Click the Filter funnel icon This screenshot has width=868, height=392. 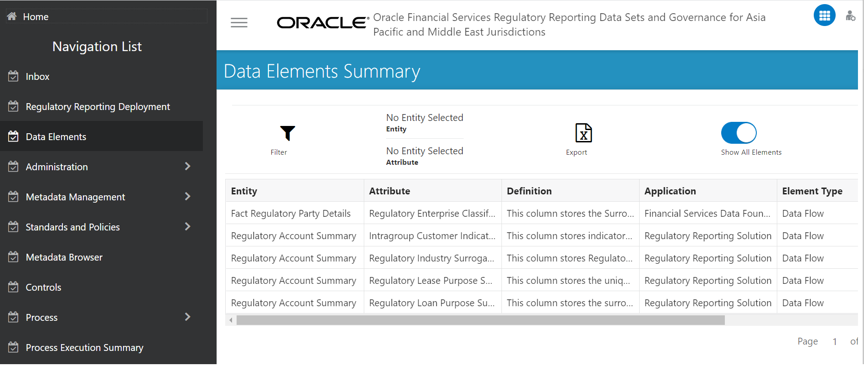pos(287,133)
